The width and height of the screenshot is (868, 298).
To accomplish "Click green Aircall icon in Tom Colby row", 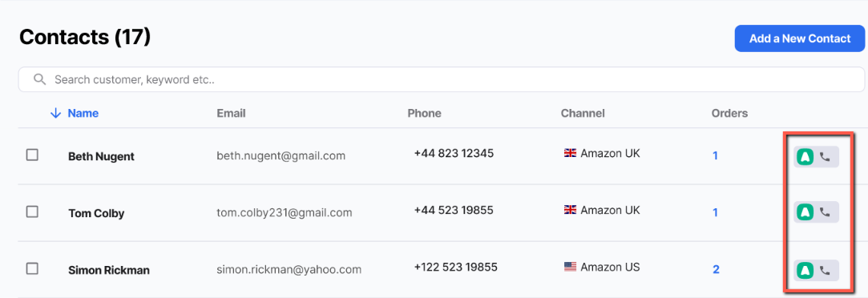I will click(805, 211).
